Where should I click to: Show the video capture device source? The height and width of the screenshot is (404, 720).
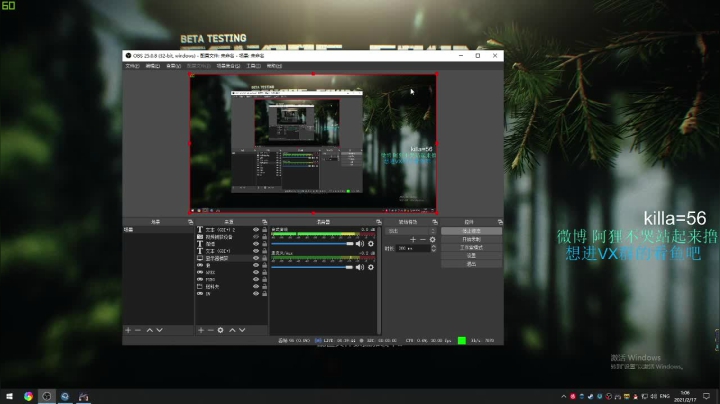[256, 237]
